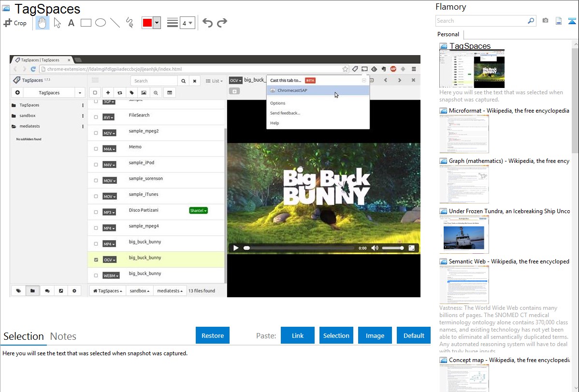Select the Crop tool
This screenshot has width=579, height=392.
[15, 23]
